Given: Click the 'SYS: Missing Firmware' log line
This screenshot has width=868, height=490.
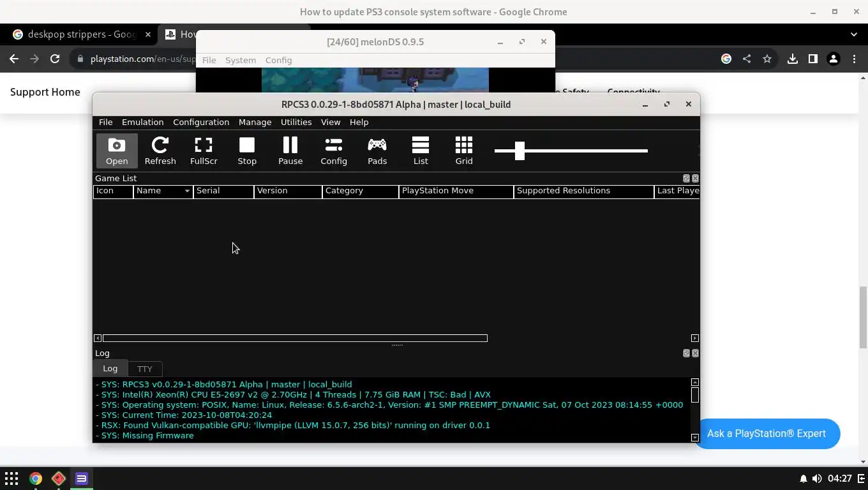Looking at the screenshot, I should point(145,436).
